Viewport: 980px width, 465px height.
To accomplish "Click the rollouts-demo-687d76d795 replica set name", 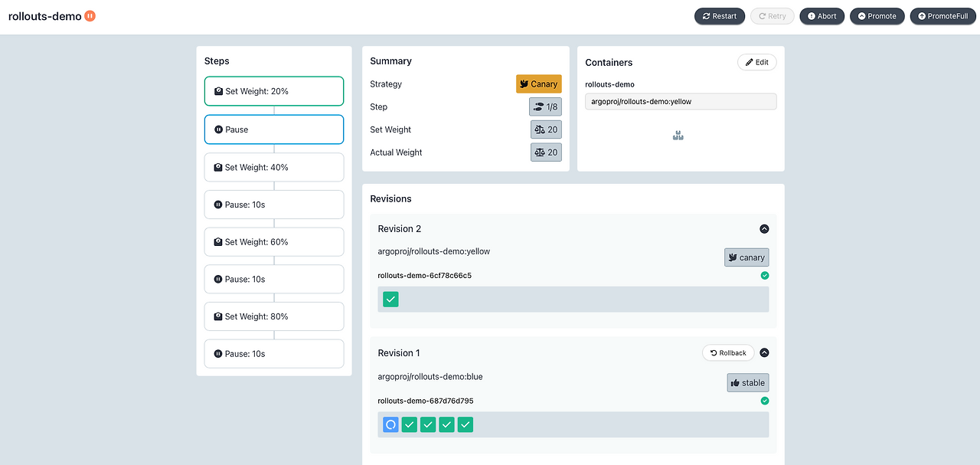I will [x=425, y=401].
